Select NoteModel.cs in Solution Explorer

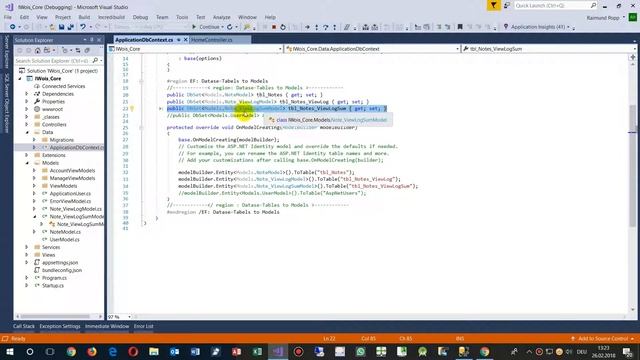[x=65, y=232]
